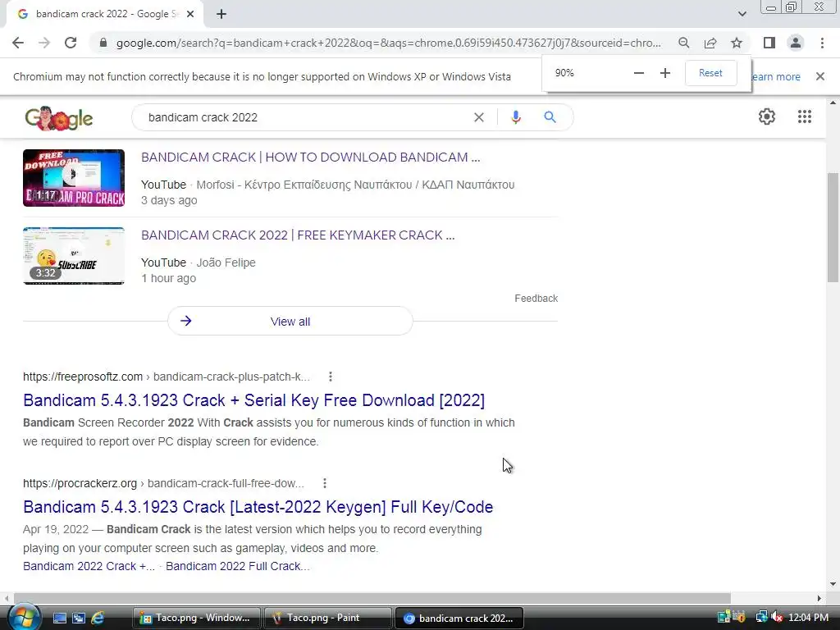Screen dimensions: 840x630
Task: Open the Bandicam 2022 Crack +... sitelink
Action: point(89,566)
